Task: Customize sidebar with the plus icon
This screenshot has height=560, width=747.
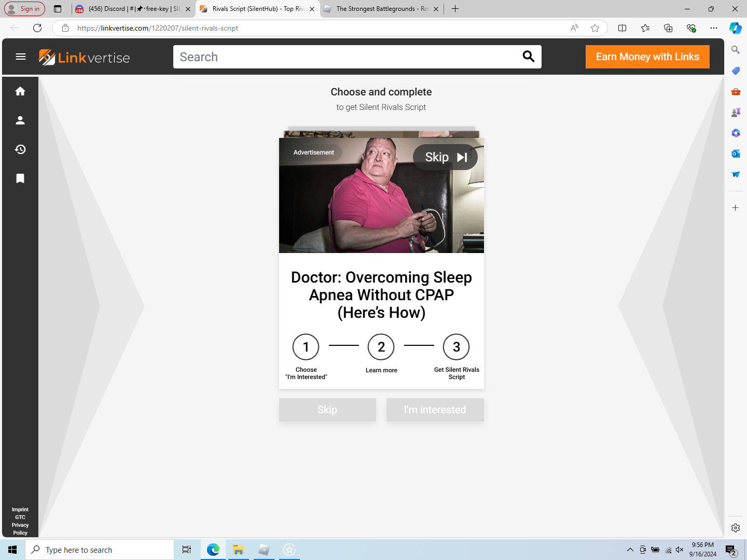Action: (x=736, y=207)
